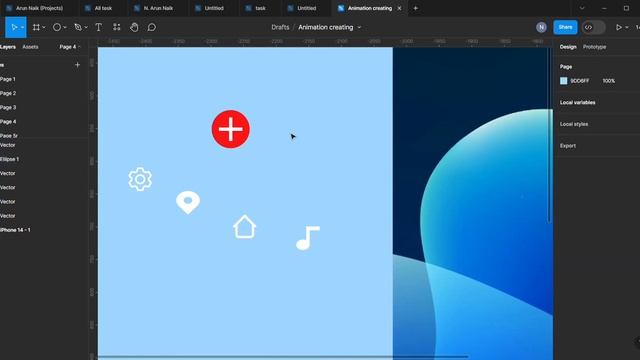The height and width of the screenshot is (360, 640).
Task: Open the Resources tool
Action: [x=117, y=27]
